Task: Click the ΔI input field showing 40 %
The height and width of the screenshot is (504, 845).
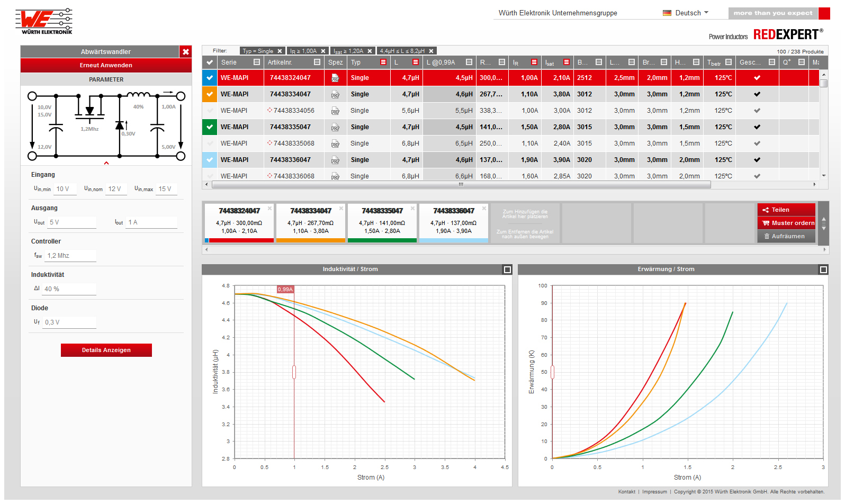Action: 69,289
